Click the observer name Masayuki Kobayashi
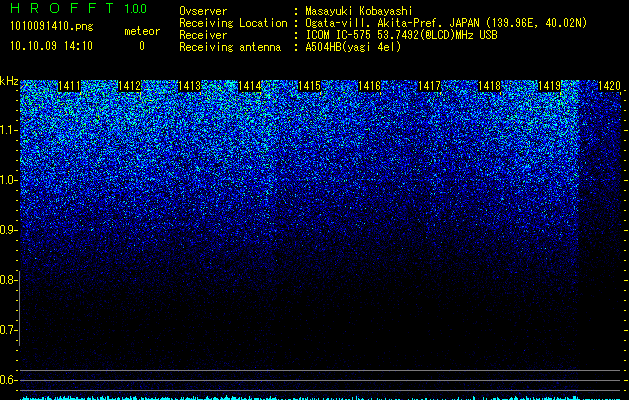Image resolution: width=629 pixels, height=400 pixels. point(359,11)
